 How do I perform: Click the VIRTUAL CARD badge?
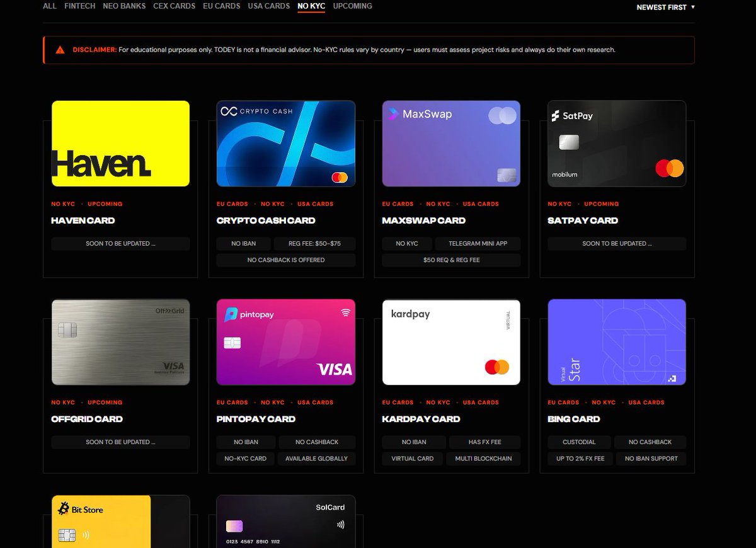click(x=413, y=459)
